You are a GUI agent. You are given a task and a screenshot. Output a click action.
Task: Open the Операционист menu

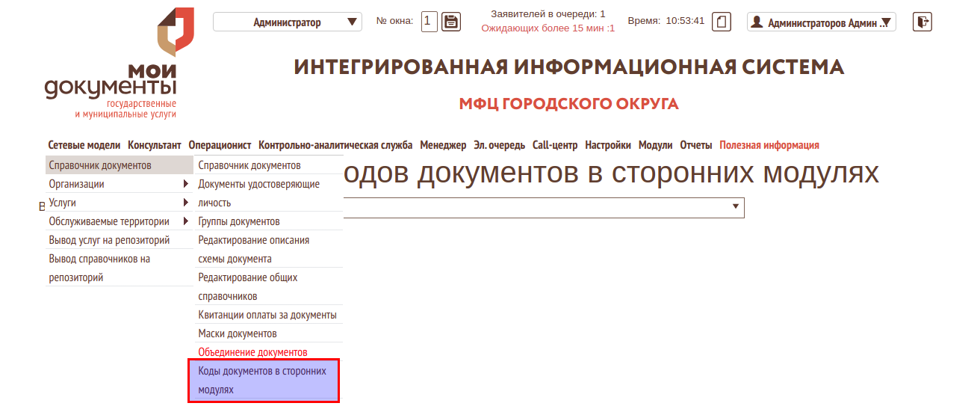(220, 145)
